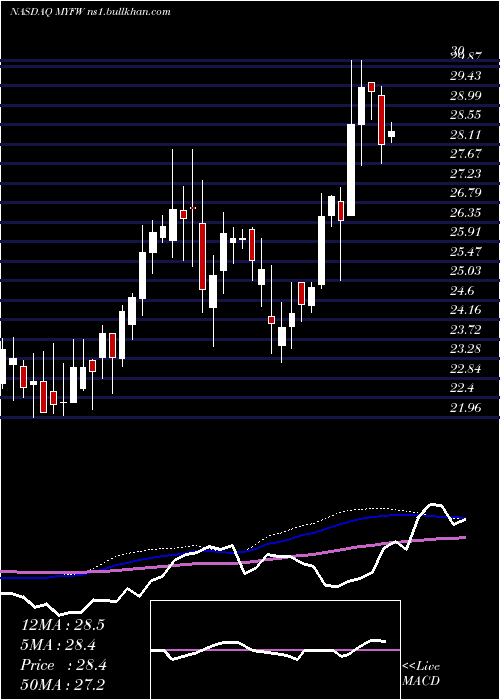This screenshot has height=700, width=500.
Task: Click the 5MA : 28.4 readout
Action: coord(59,645)
